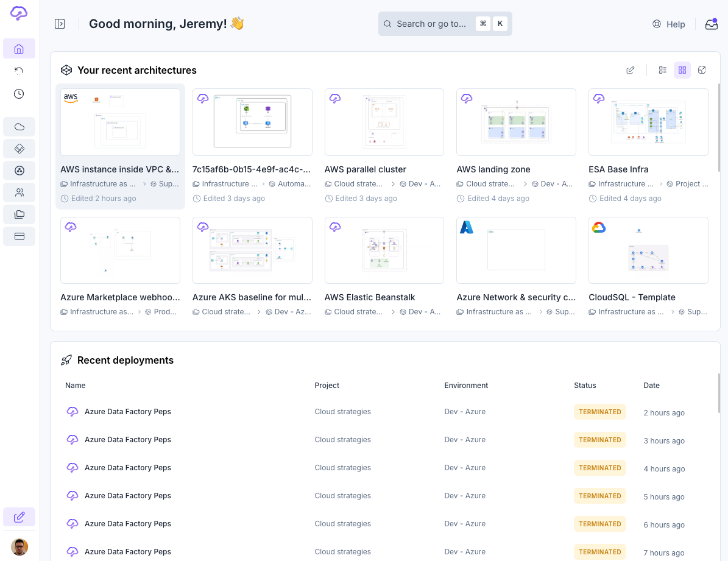The width and height of the screenshot is (728, 561).
Task: Open the first Azure Data Factory Peps deployment
Action: tap(128, 412)
